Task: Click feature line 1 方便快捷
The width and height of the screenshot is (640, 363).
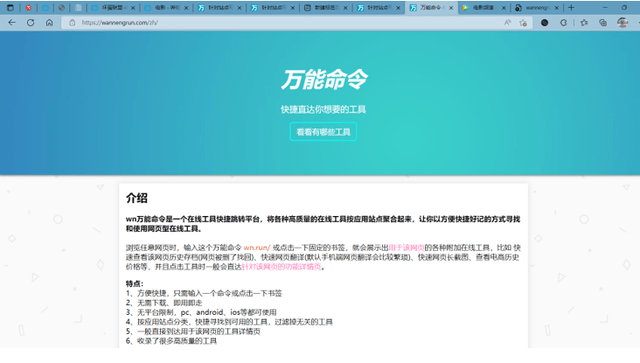Action: click(x=204, y=293)
